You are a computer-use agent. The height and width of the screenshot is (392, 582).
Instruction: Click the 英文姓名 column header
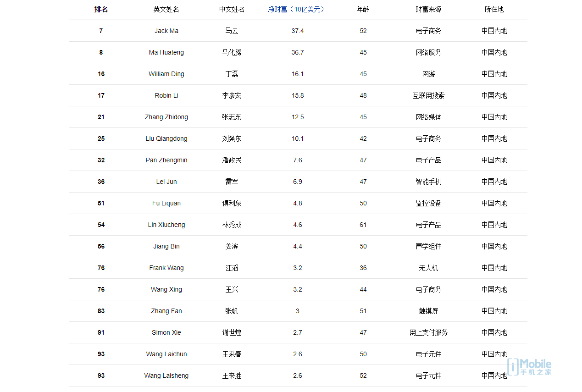click(166, 9)
